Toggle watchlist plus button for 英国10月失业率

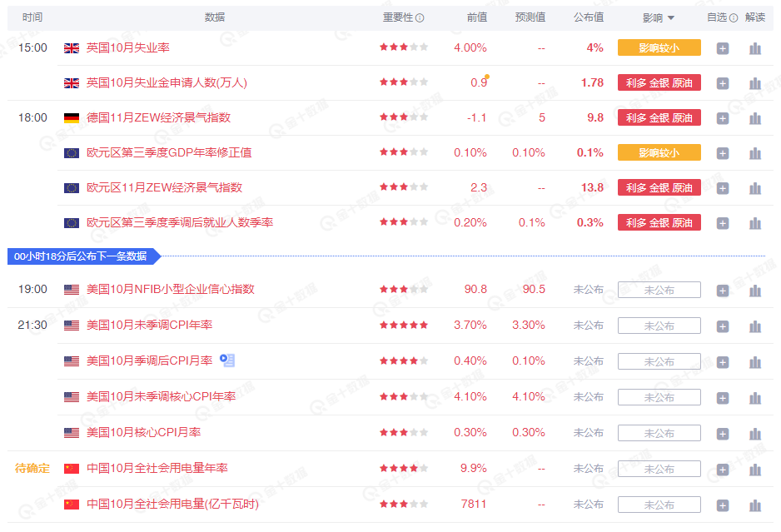coord(723,47)
